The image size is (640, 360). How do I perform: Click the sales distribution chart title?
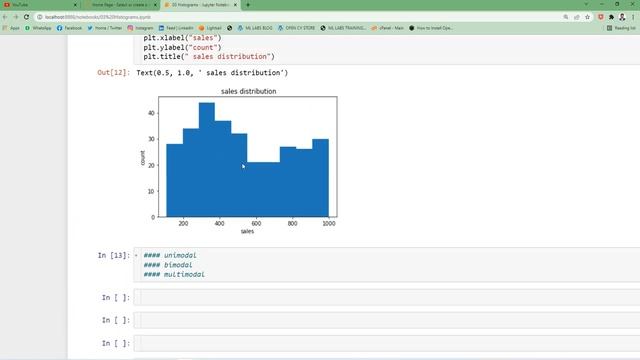[x=249, y=91]
